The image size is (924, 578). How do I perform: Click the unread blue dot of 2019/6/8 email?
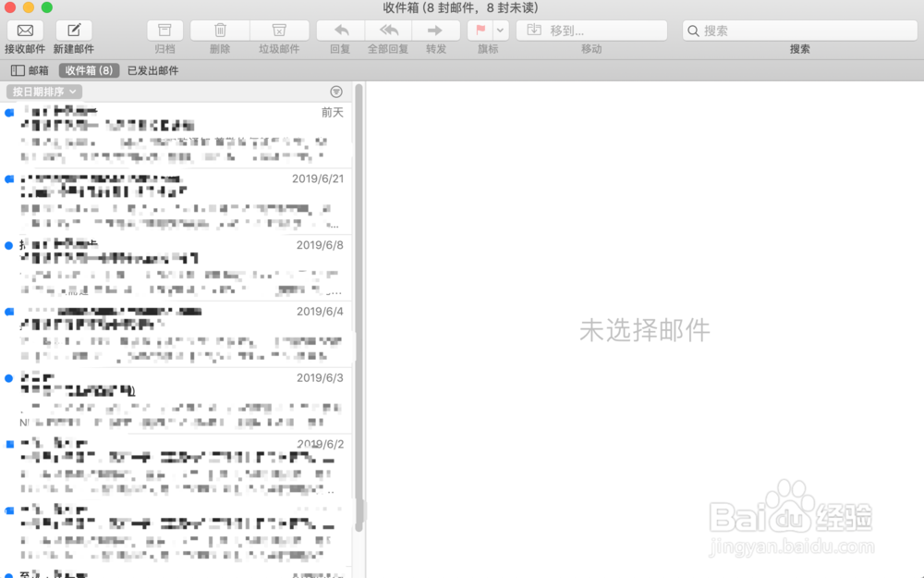click(9, 246)
